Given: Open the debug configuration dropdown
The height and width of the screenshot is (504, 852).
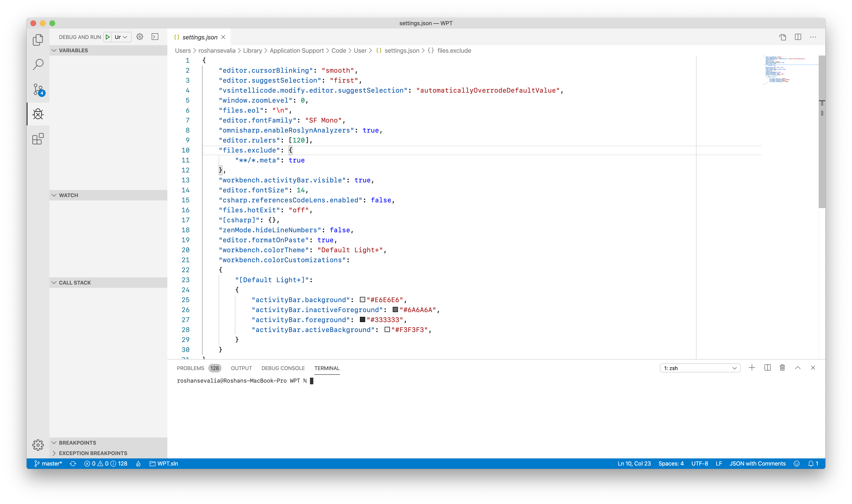Looking at the screenshot, I should [121, 37].
